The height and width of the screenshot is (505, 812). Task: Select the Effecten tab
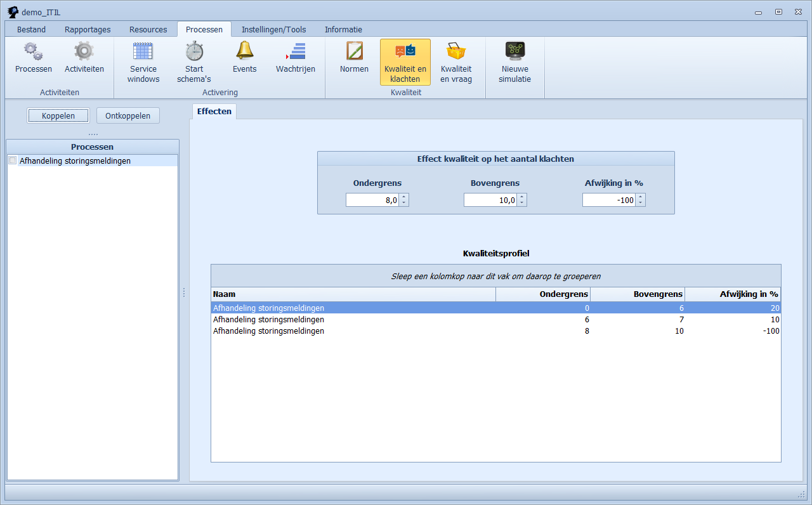point(214,111)
